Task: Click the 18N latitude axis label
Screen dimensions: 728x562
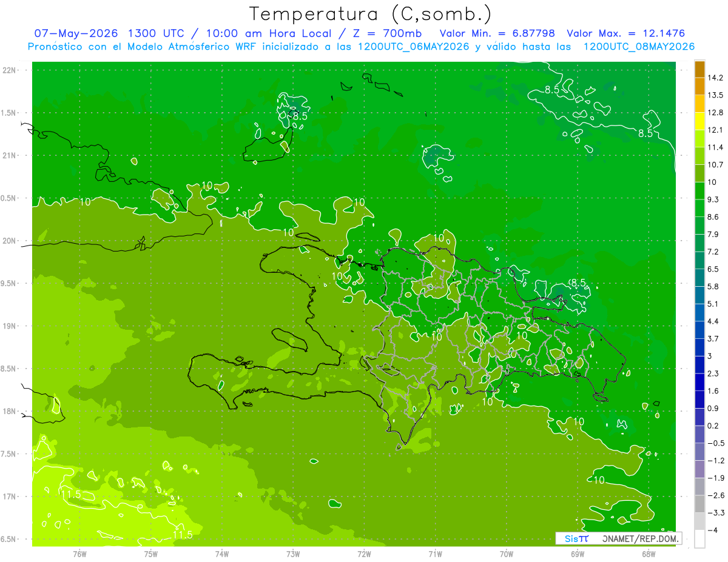Action: pyautogui.click(x=10, y=411)
